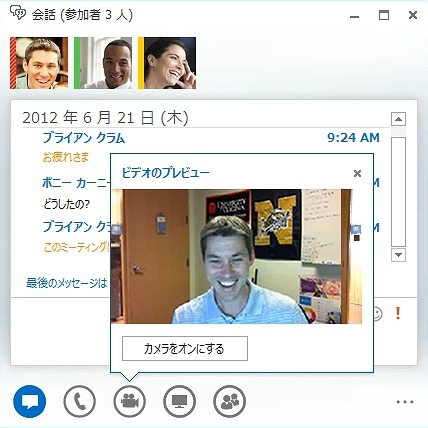Click the message starting このミーティング
This screenshot has height=428, width=428.
click(x=77, y=247)
